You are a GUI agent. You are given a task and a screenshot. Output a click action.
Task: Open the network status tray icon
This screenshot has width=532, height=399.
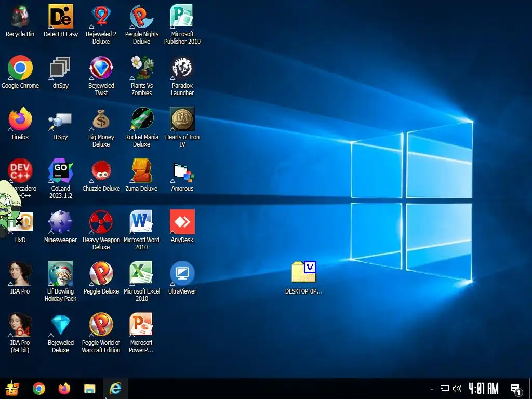[x=445, y=389]
